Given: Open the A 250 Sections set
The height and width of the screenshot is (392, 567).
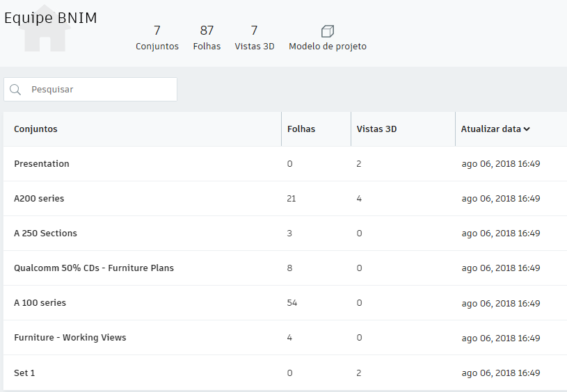Looking at the screenshot, I should pyautogui.click(x=45, y=234).
